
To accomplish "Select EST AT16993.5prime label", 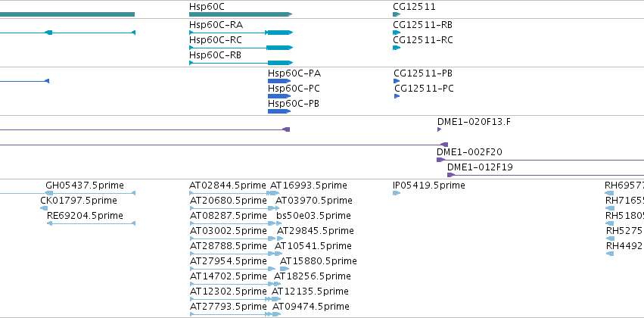I will point(309,185).
